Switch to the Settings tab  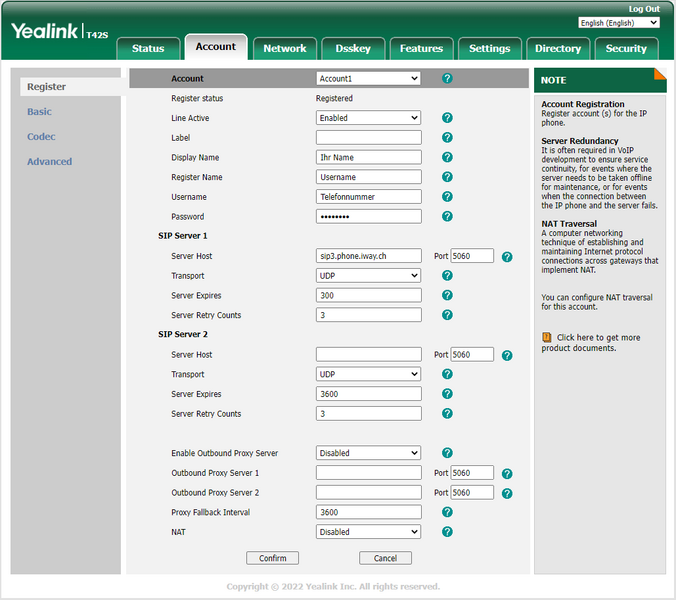490,48
